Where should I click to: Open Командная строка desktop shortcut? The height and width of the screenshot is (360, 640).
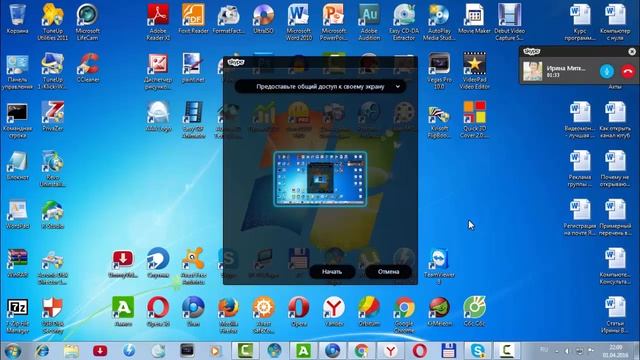(x=18, y=120)
